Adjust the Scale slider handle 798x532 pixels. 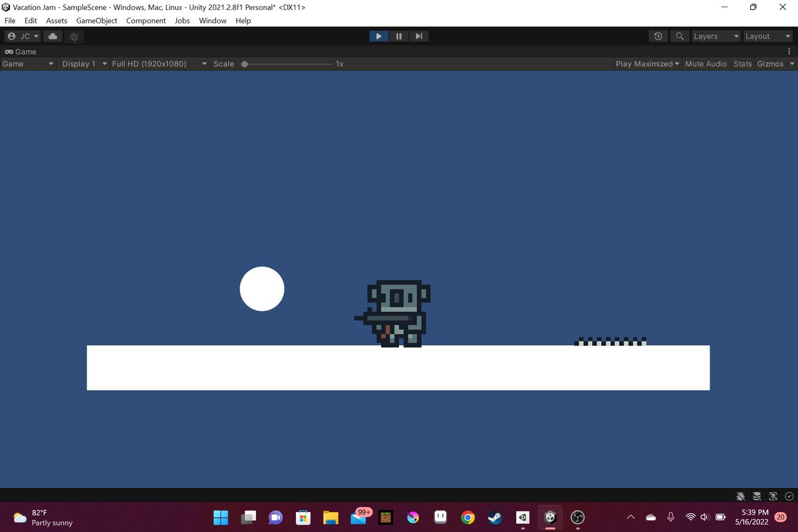click(x=245, y=64)
